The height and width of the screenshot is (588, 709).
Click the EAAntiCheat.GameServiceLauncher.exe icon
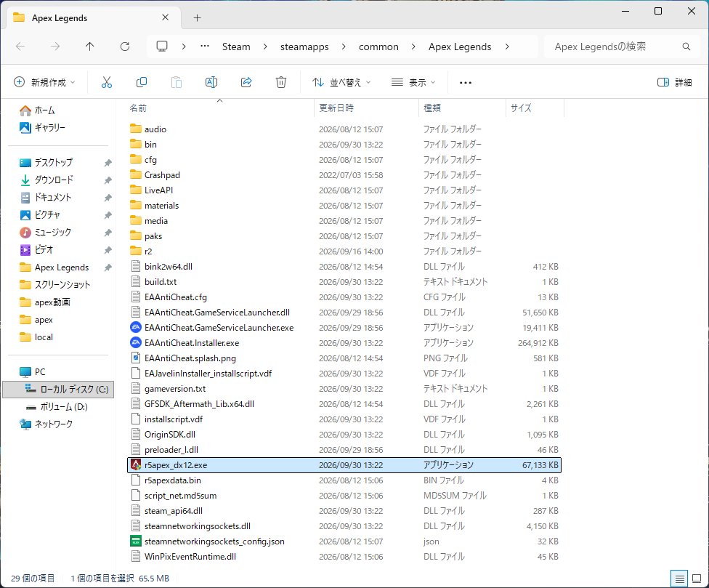click(136, 328)
